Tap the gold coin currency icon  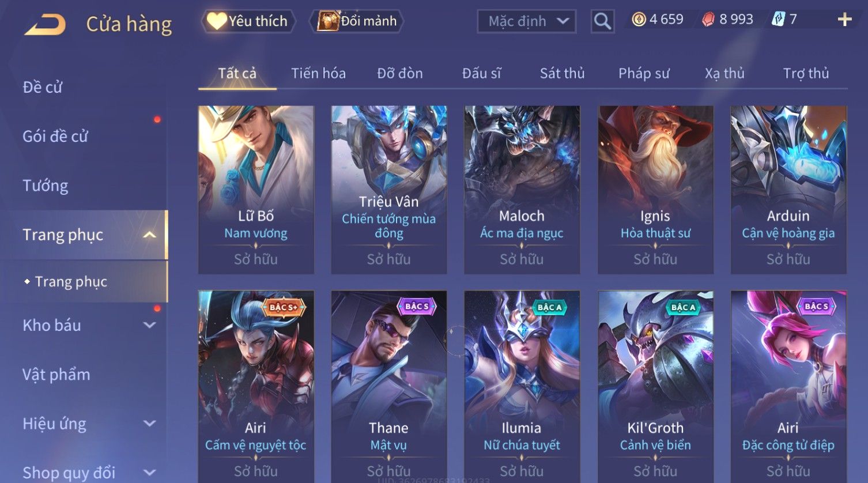639,20
